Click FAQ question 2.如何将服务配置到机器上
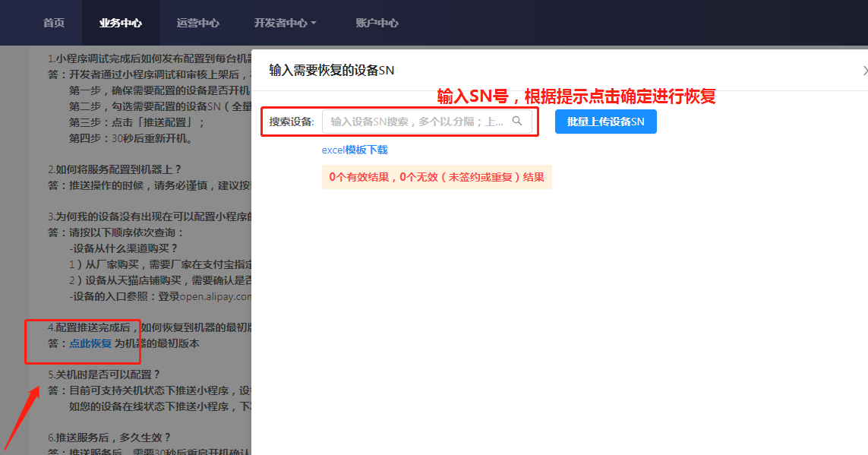Screen dimensions: 868x455 114,169
